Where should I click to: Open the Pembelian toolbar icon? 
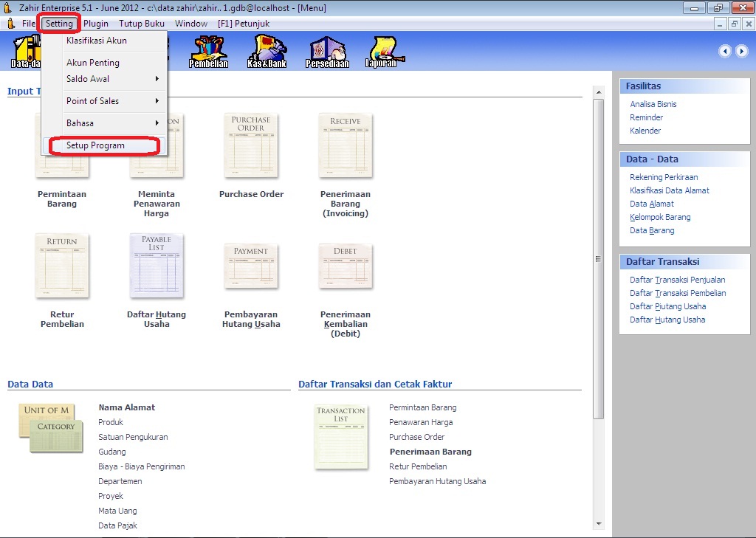(x=208, y=51)
